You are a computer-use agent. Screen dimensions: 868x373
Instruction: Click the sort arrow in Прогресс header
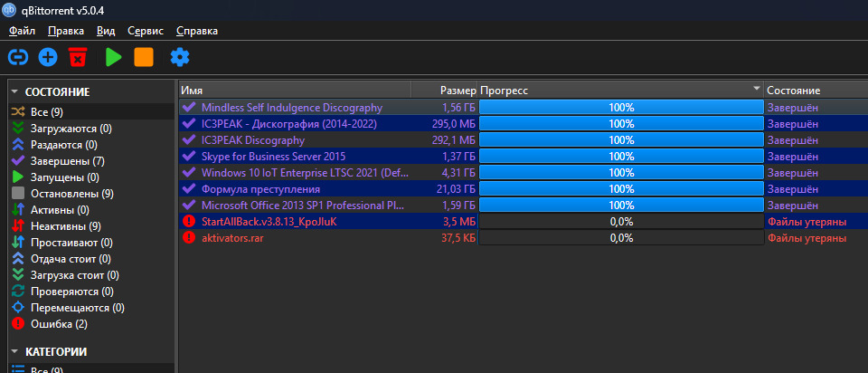point(757,89)
